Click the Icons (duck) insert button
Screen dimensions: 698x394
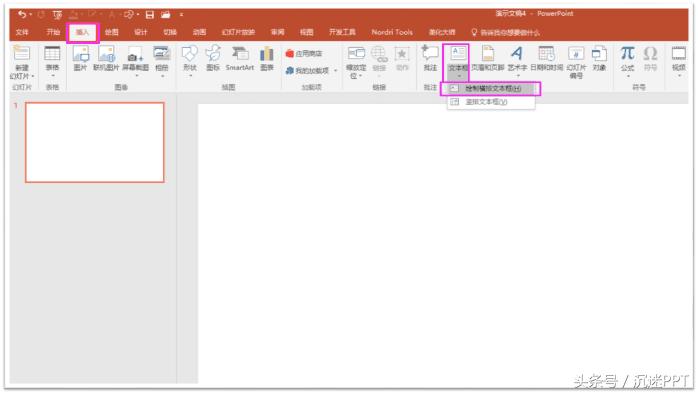tap(213, 53)
